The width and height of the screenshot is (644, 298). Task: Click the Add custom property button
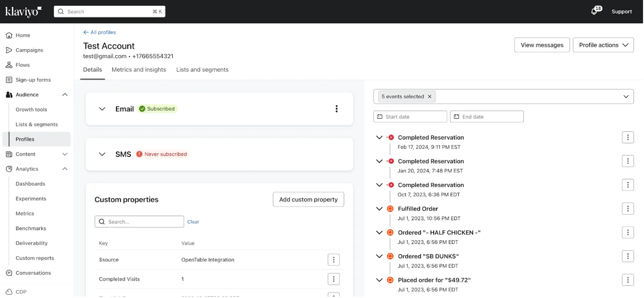coord(308,200)
